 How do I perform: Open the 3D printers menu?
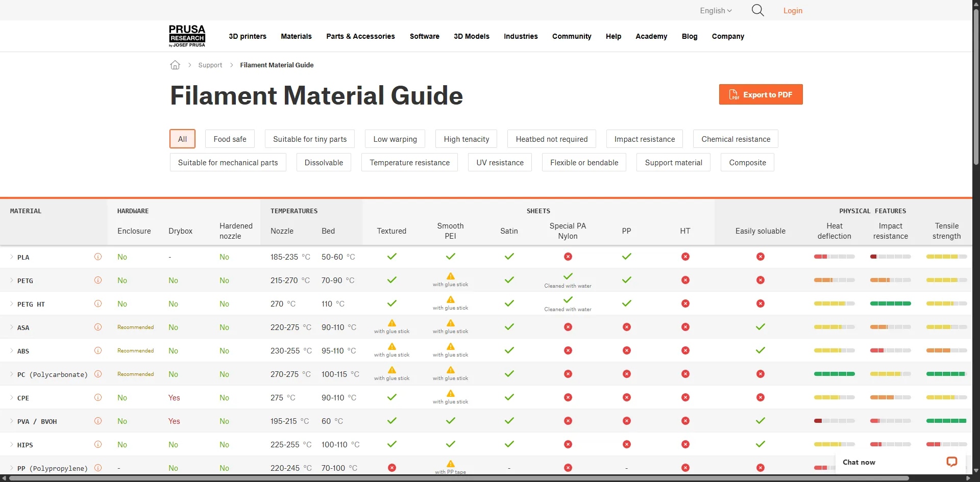[x=248, y=36]
